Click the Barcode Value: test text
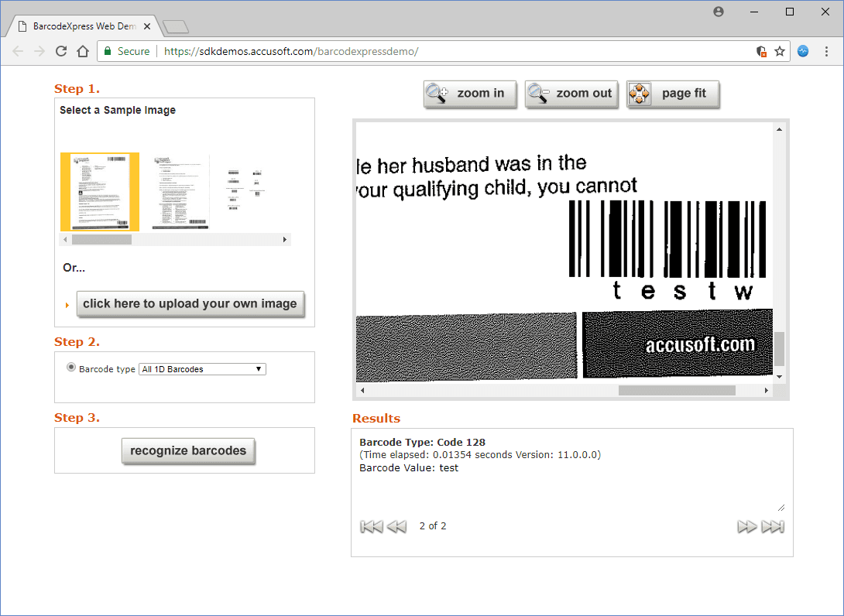The width and height of the screenshot is (844, 616). 409,468
